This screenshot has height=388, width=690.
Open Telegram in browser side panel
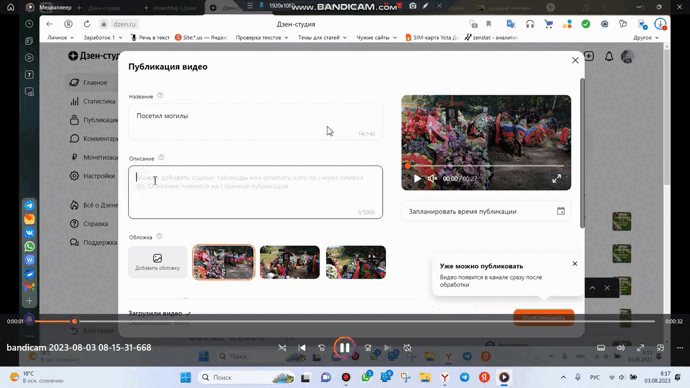tap(29, 205)
